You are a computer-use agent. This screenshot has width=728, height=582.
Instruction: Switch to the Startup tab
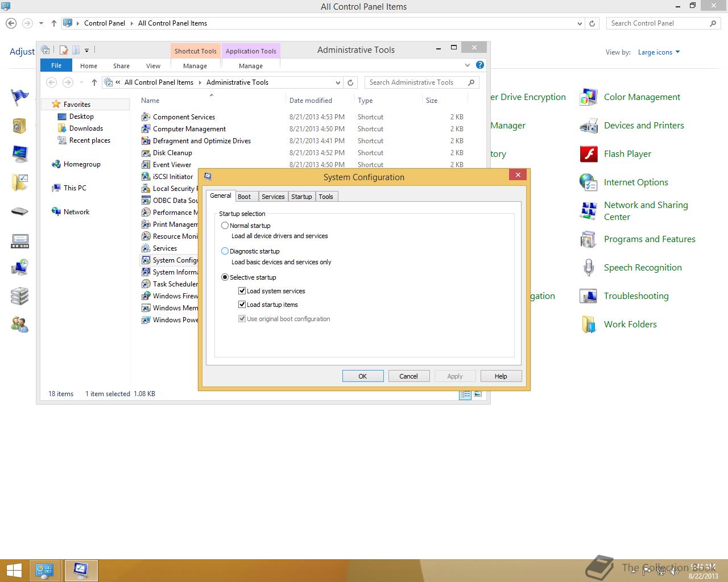[301, 197]
